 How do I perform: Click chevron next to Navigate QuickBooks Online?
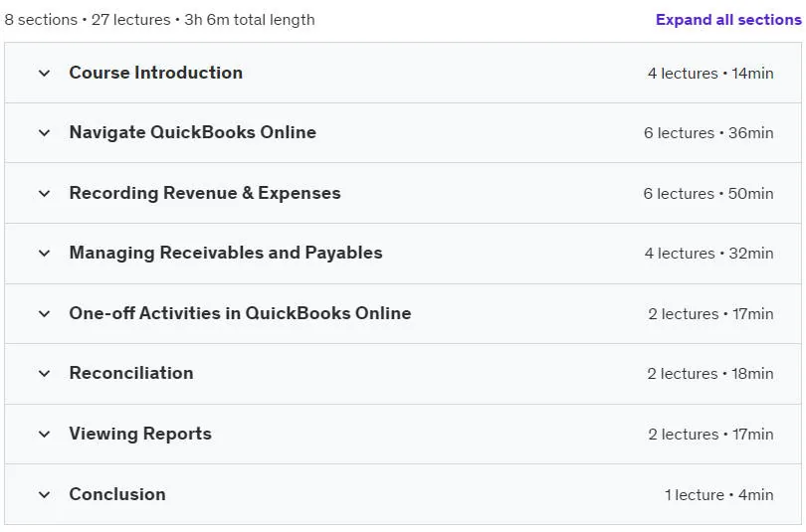44,133
